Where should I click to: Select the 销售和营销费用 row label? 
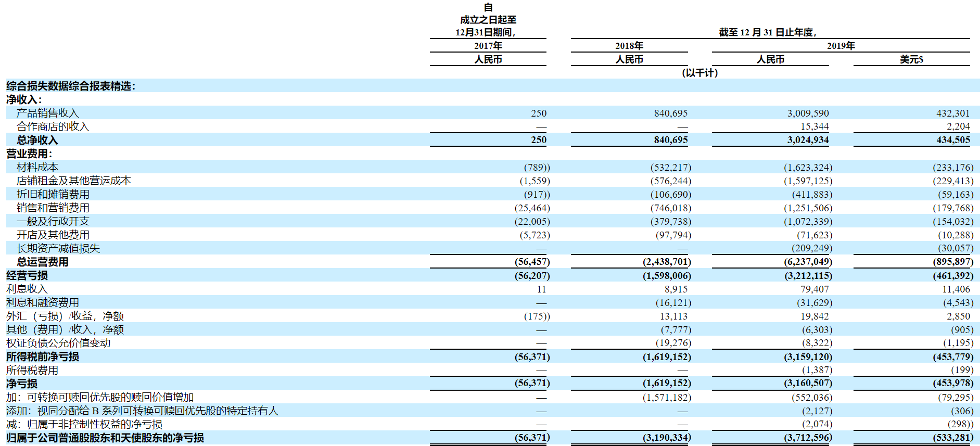click(x=53, y=208)
